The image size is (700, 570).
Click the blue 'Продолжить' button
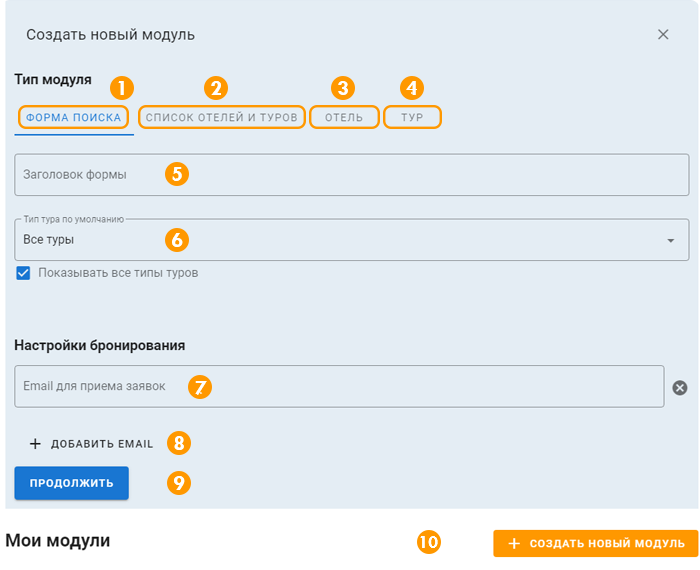coord(71,483)
